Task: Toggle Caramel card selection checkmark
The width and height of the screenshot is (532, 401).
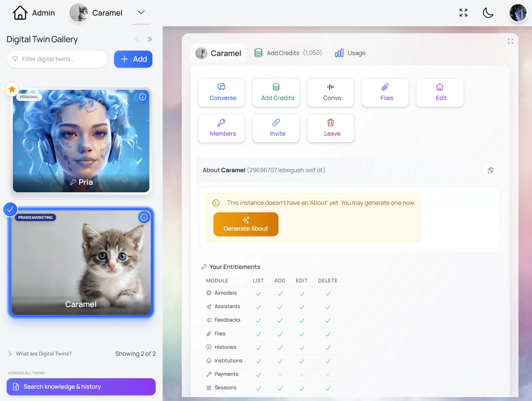Action: click(10, 209)
